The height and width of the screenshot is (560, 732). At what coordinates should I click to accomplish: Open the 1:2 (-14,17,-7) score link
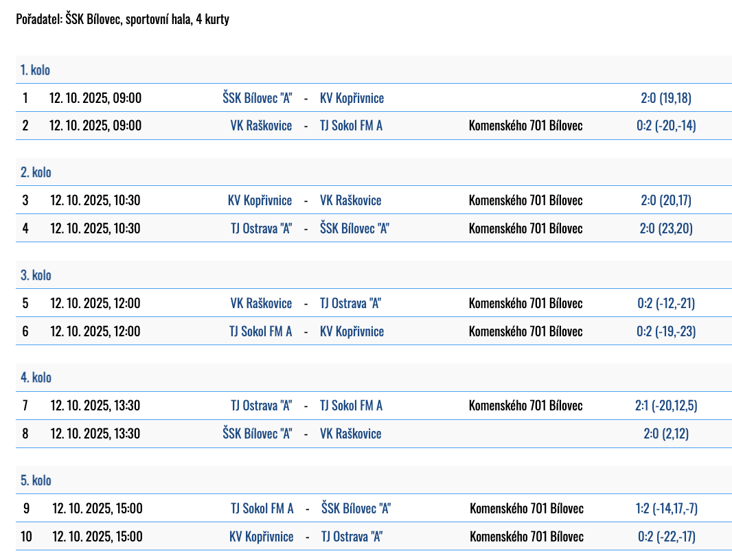coord(667,509)
